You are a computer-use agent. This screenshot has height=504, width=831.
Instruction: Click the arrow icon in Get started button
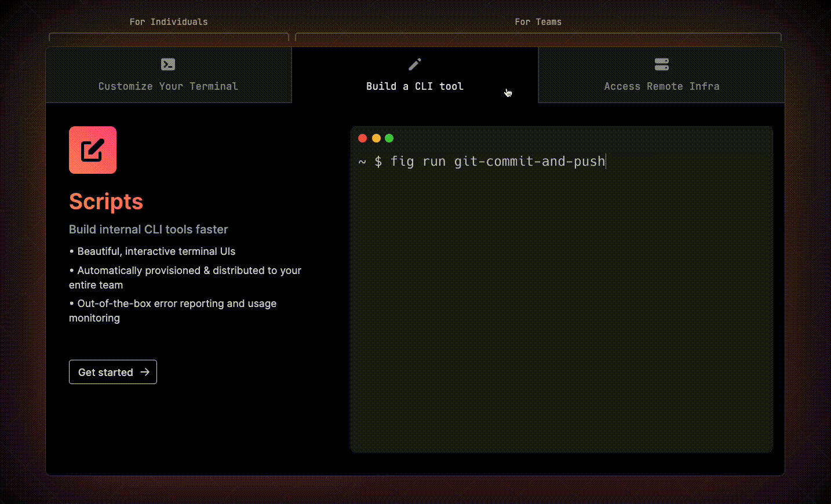tap(145, 372)
